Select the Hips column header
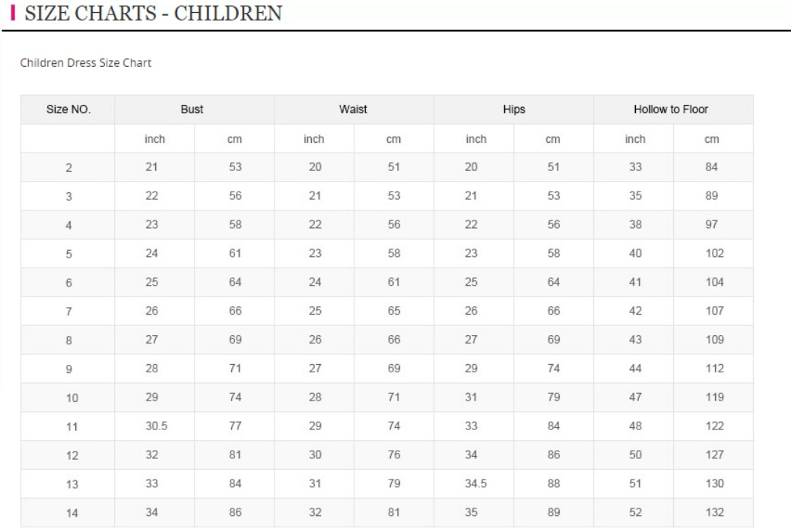Image resolution: width=791 pixels, height=532 pixels. pos(514,109)
